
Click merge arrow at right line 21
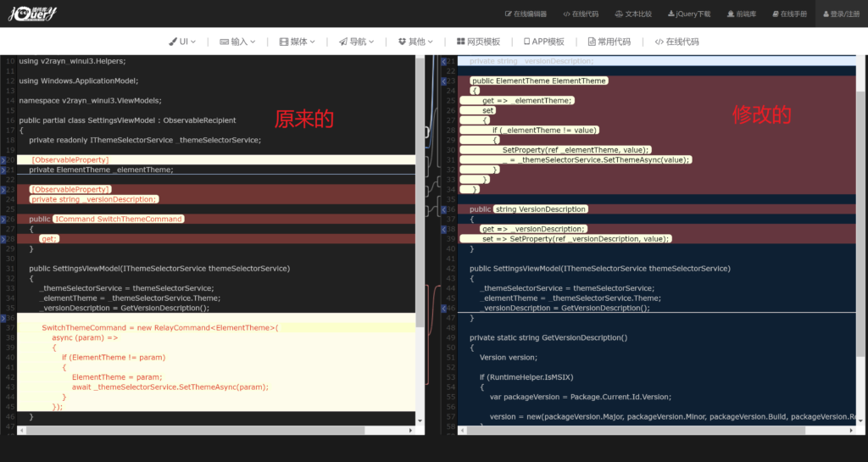click(x=444, y=61)
